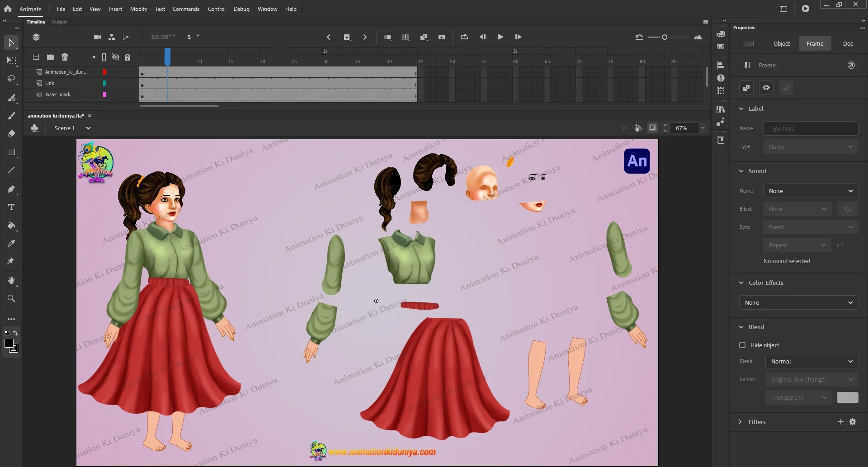The image size is (868, 467).
Task: Delete the selected layer with trash icon
Action: (x=65, y=57)
